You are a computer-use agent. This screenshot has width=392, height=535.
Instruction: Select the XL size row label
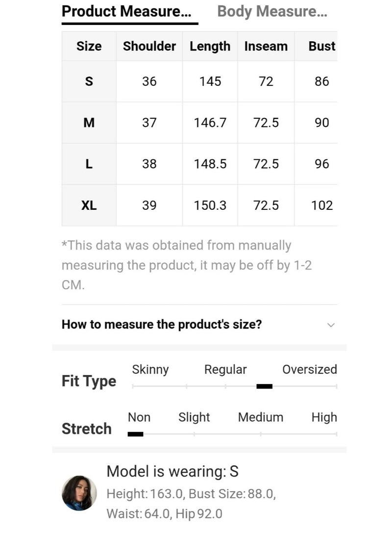click(x=89, y=205)
